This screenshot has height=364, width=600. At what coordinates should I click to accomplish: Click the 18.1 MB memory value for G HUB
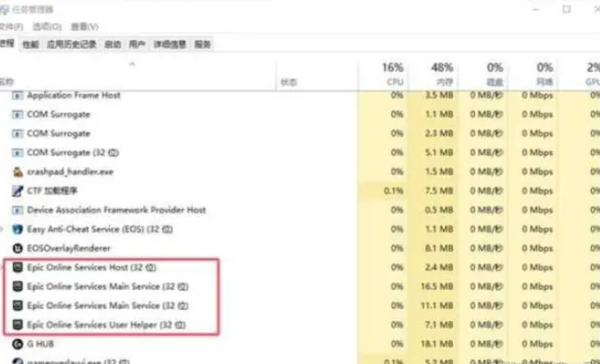click(437, 344)
